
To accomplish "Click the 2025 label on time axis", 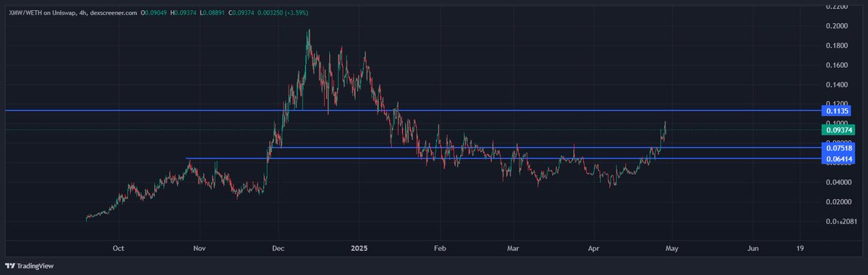I will [359, 247].
